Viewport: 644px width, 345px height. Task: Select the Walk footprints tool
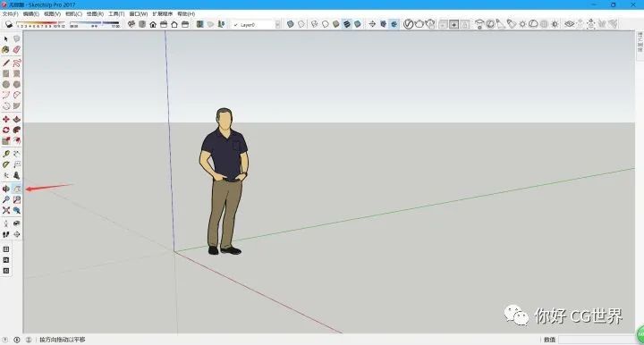(x=5, y=234)
